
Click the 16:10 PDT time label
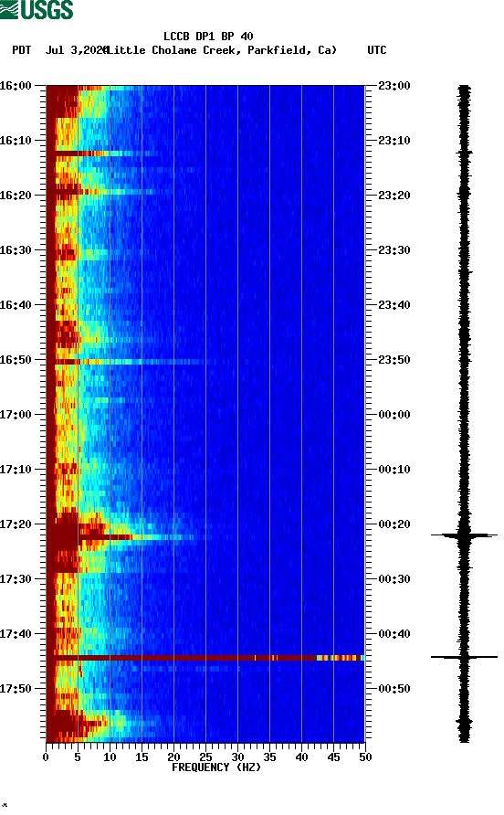coord(16,141)
